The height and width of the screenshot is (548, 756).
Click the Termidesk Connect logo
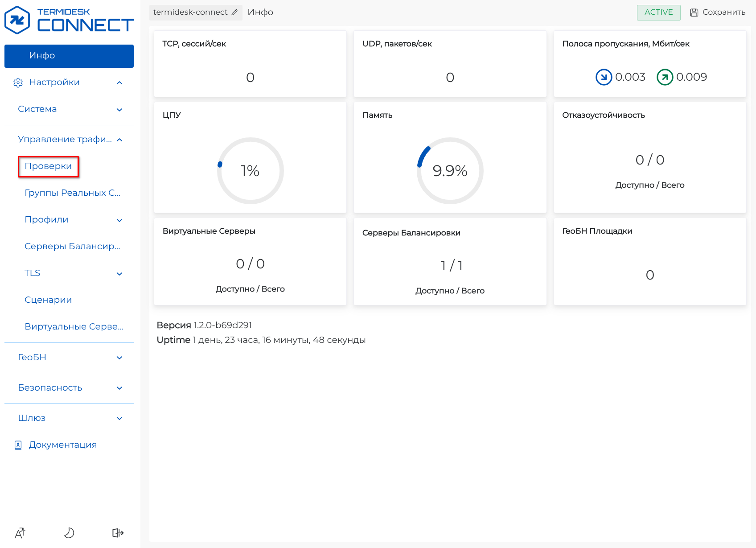coord(69,20)
